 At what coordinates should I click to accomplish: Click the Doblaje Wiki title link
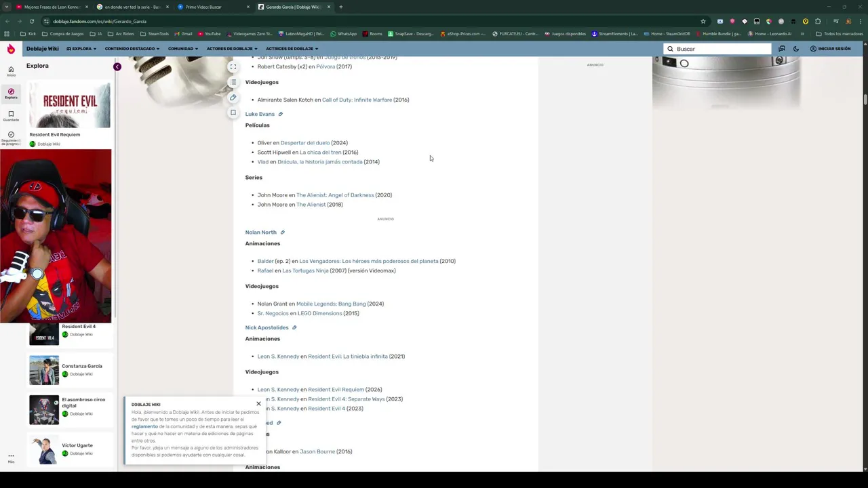tap(43, 49)
